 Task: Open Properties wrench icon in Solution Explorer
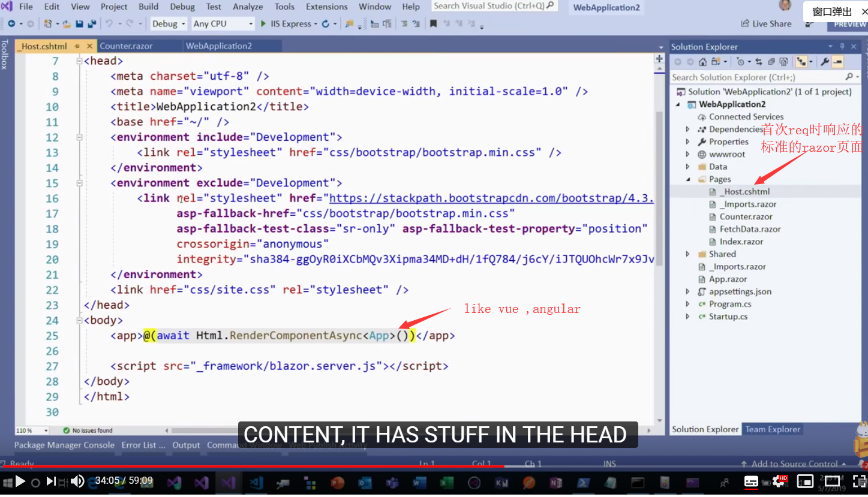coord(825,62)
